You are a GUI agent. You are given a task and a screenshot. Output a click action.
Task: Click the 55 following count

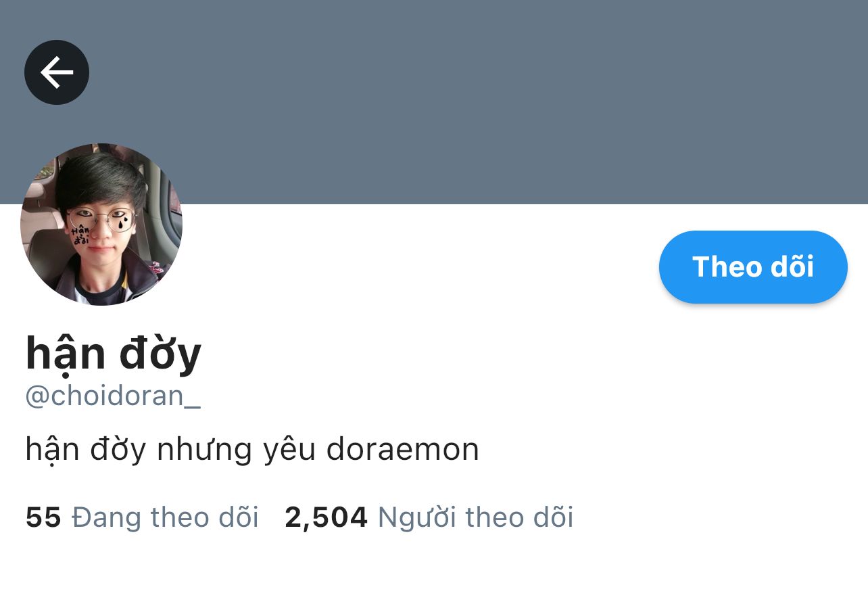[x=43, y=517]
